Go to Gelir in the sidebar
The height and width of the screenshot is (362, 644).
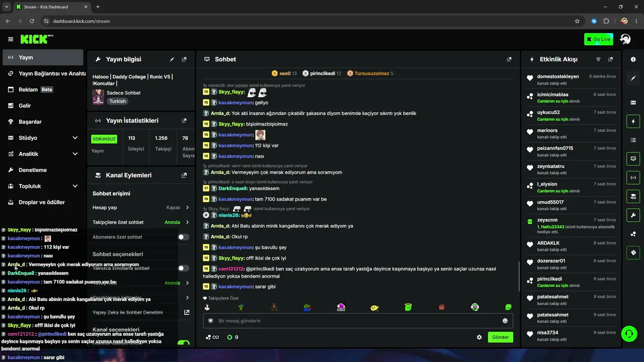pos(43,106)
